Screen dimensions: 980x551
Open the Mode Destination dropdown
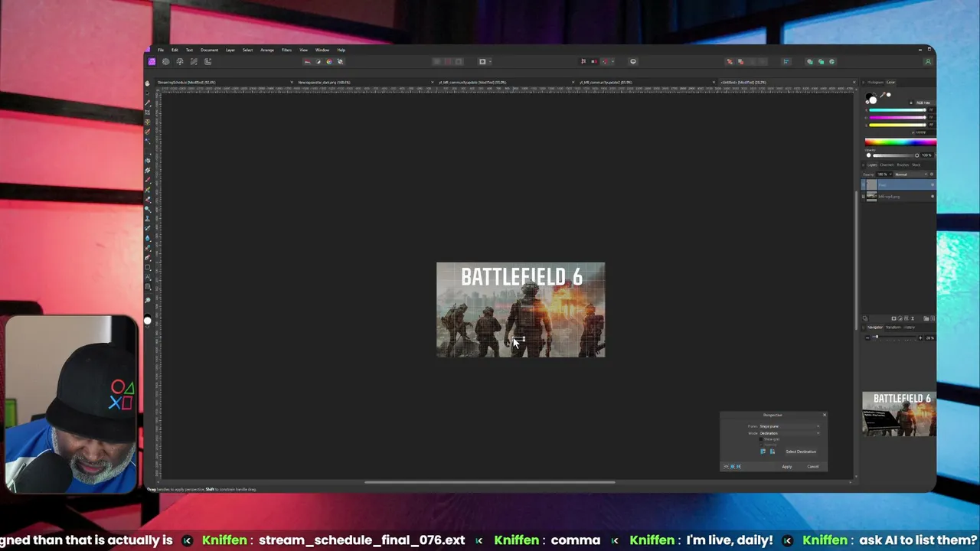tap(789, 433)
